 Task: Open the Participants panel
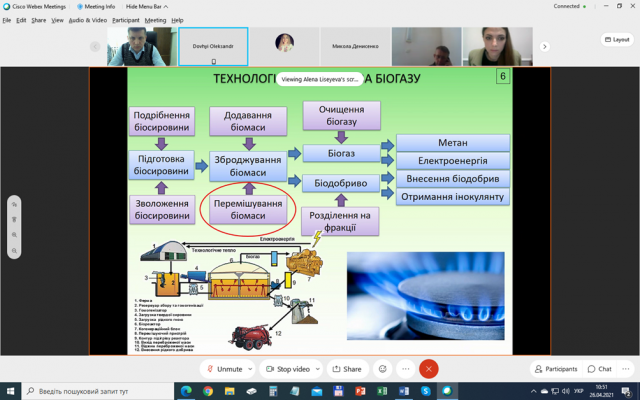pyautogui.click(x=556, y=369)
